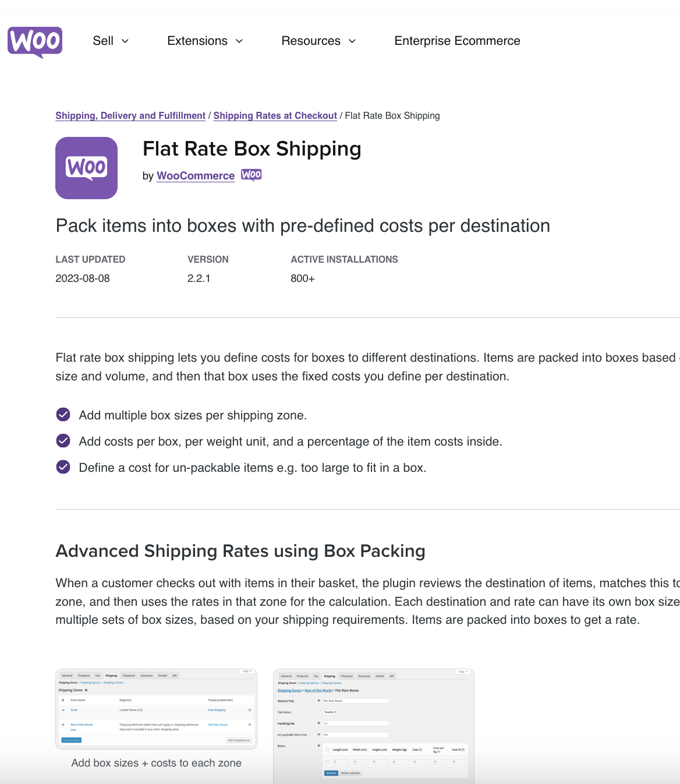Image resolution: width=680 pixels, height=784 pixels.
Task: Click the Add shipping zone button
Action: point(239,740)
